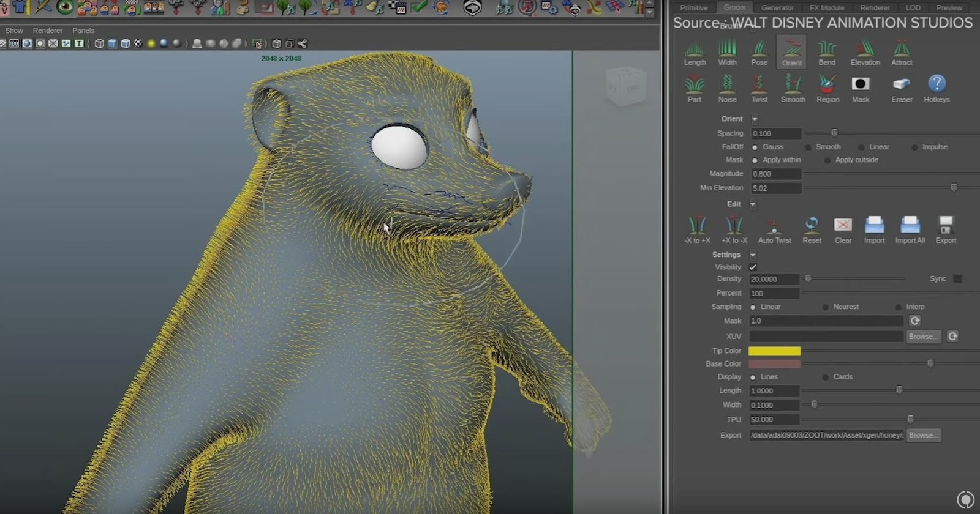Click the Min Elevation slider handle
980x514 pixels.
[954, 188]
